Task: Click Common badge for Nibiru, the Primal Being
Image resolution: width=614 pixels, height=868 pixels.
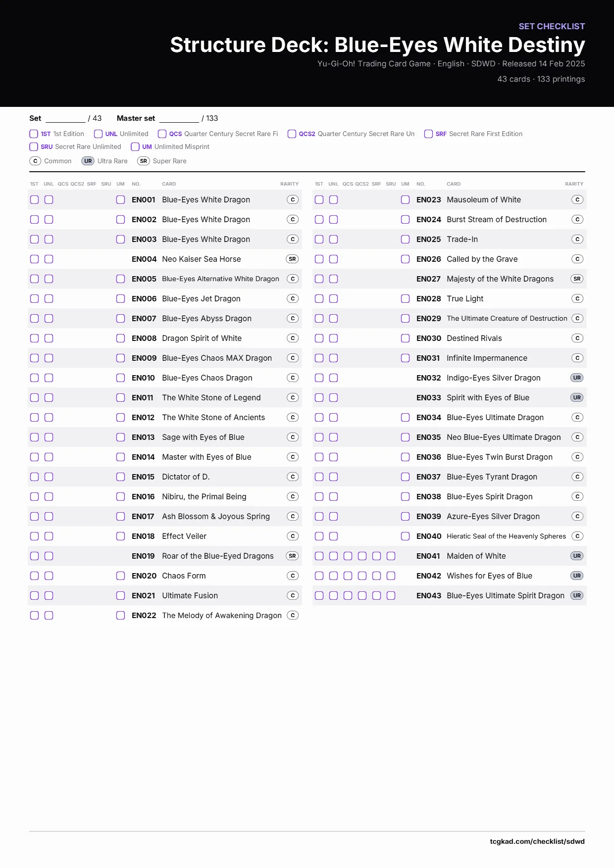Action: coord(293,496)
